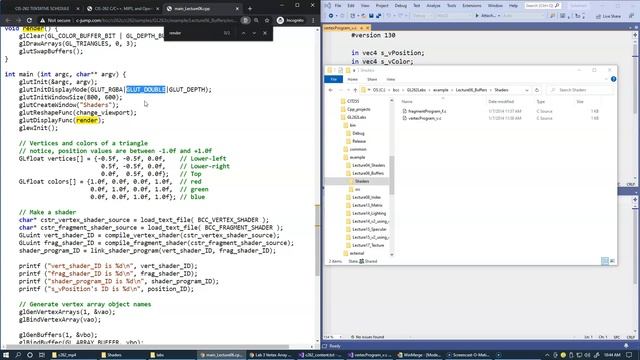This screenshot has width=640, height=360.
Task: Open a new Chrome tab
Action: tap(250, 8)
